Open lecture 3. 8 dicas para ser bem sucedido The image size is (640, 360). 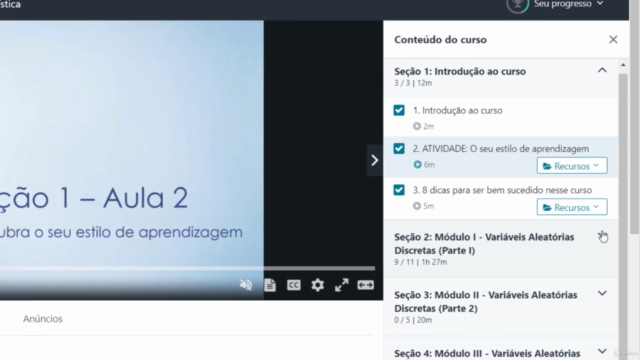coord(502,190)
